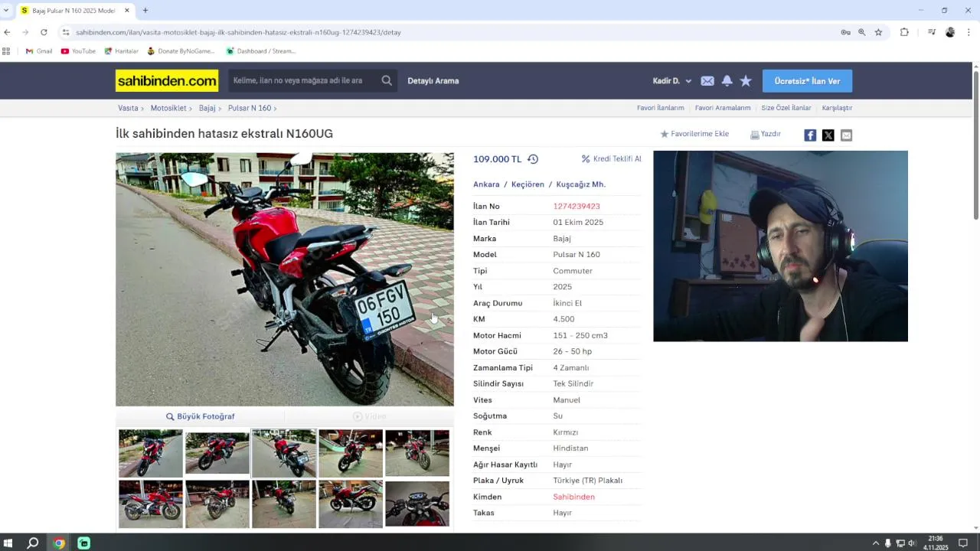Click Favorilerime Ekle
The width and height of the screenshot is (980, 551).
[694, 134]
